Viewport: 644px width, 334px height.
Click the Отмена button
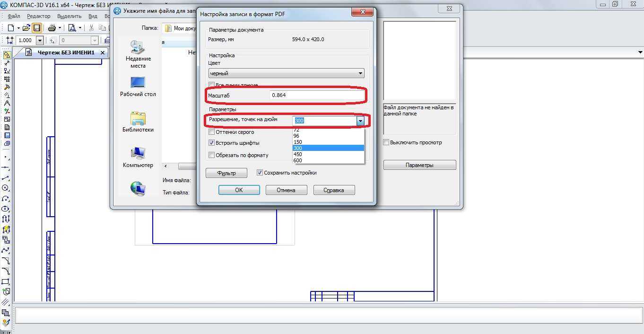pos(286,190)
